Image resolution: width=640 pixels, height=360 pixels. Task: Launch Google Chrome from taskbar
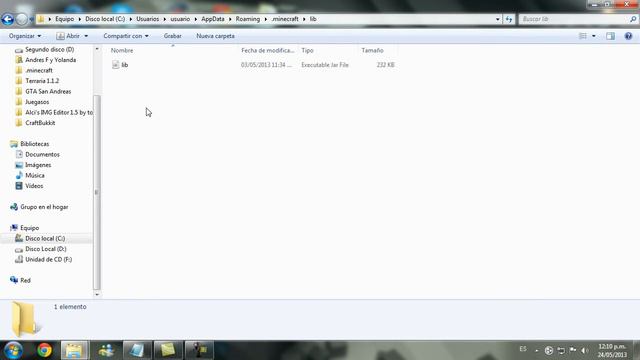click(x=44, y=350)
